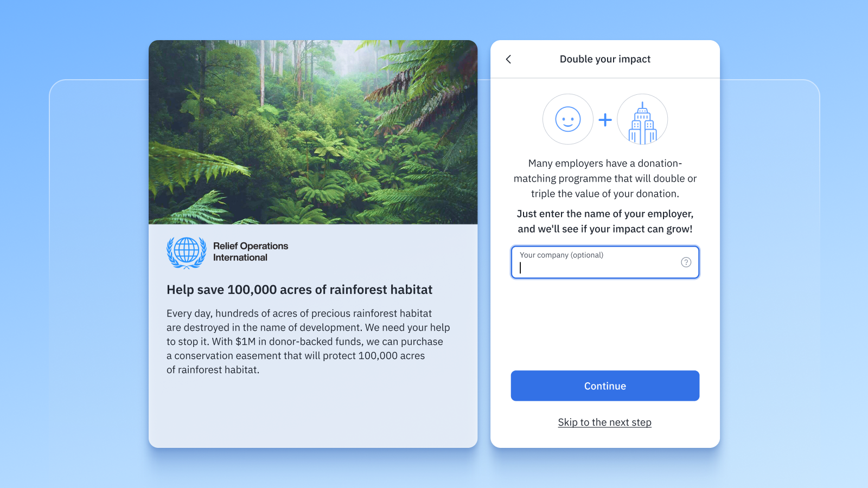The width and height of the screenshot is (868, 488).
Task: Click the Help save 100,000 acres headline
Action: click(299, 290)
